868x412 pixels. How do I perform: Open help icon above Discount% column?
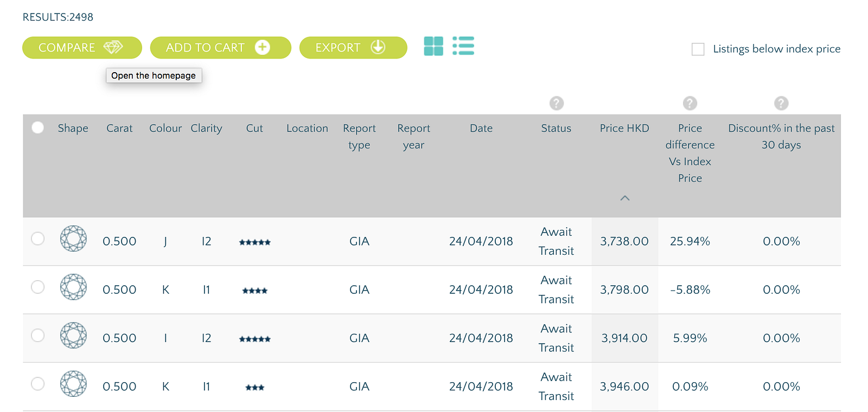(x=781, y=103)
